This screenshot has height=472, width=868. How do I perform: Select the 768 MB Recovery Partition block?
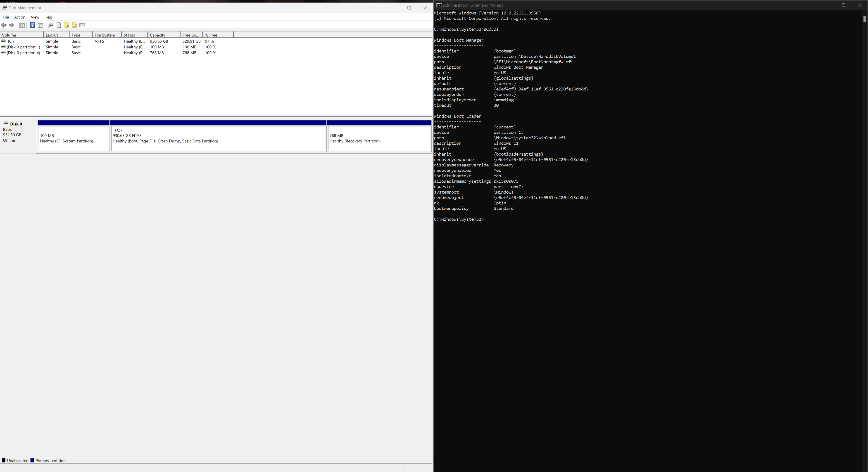coord(379,138)
